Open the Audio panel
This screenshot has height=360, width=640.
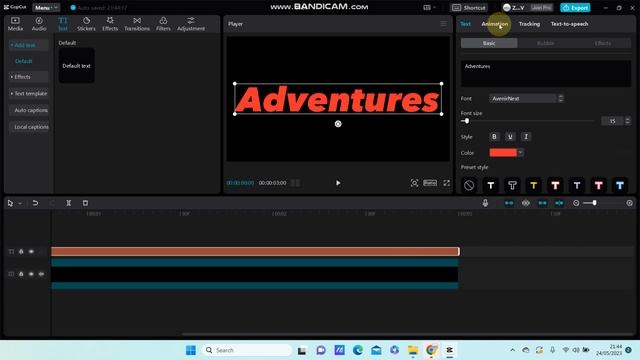click(39, 24)
